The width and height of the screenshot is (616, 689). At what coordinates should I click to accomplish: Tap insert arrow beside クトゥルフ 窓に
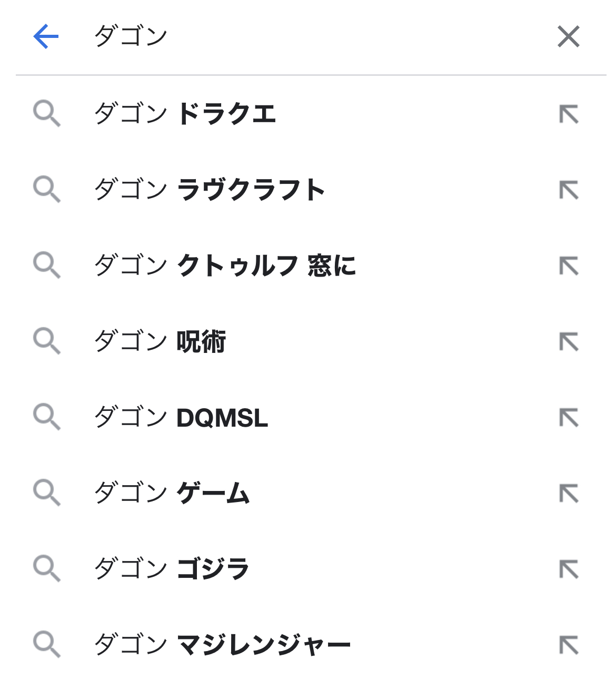pyautogui.click(x=569, y=265)
